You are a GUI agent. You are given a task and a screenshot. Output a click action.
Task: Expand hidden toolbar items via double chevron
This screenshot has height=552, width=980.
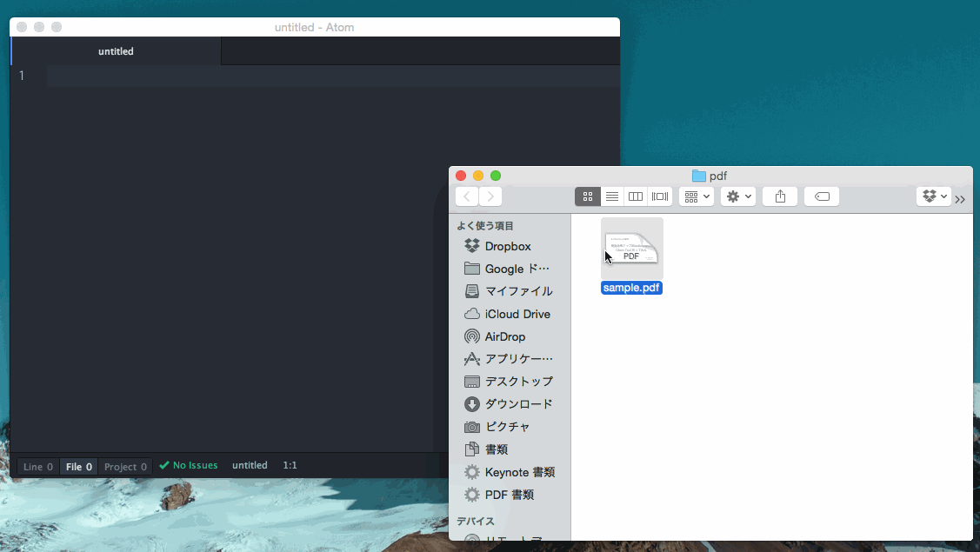pyautogui.click(x=960, y=199)
